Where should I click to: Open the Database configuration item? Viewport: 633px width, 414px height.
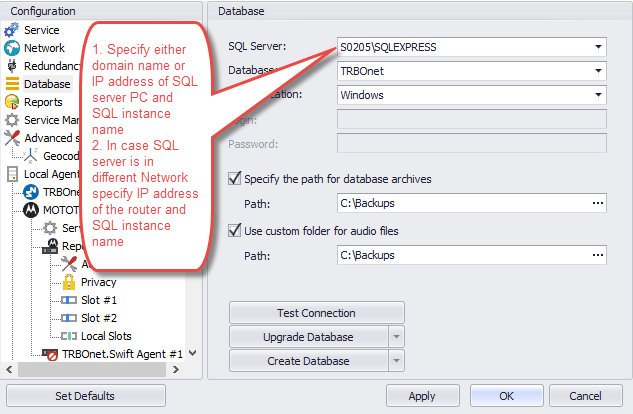[x=47, y=84]
